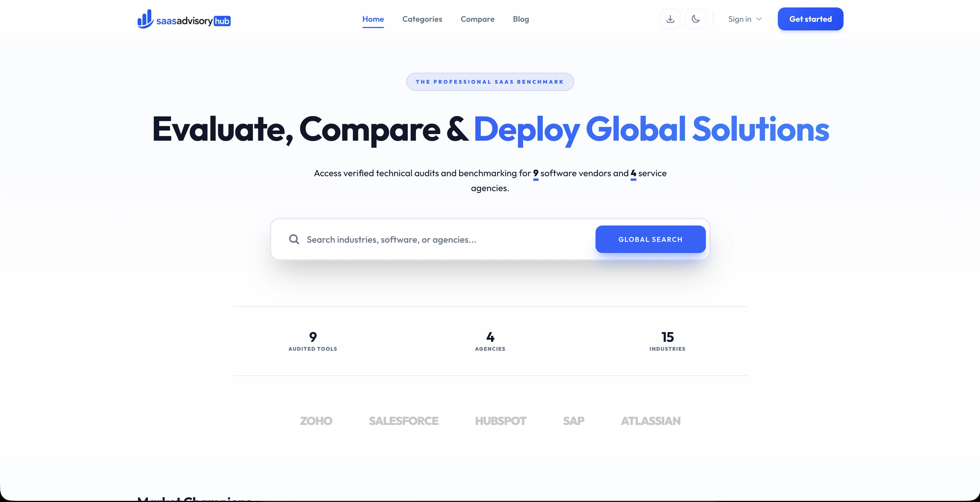Viewport: 980px width, 502px height.
Task: Click THE PROFESSIONAL SAAS BENCHMARK badge
Action: tap(490, 82)
